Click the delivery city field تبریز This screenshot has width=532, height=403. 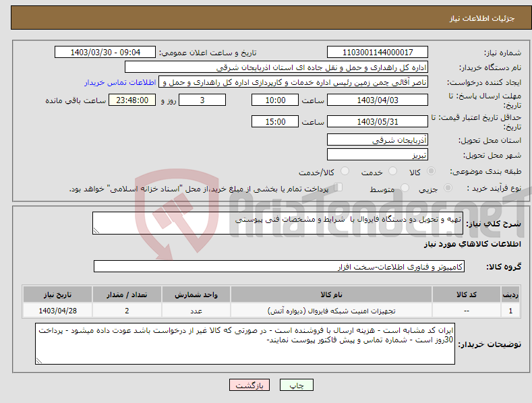[378, 155]
